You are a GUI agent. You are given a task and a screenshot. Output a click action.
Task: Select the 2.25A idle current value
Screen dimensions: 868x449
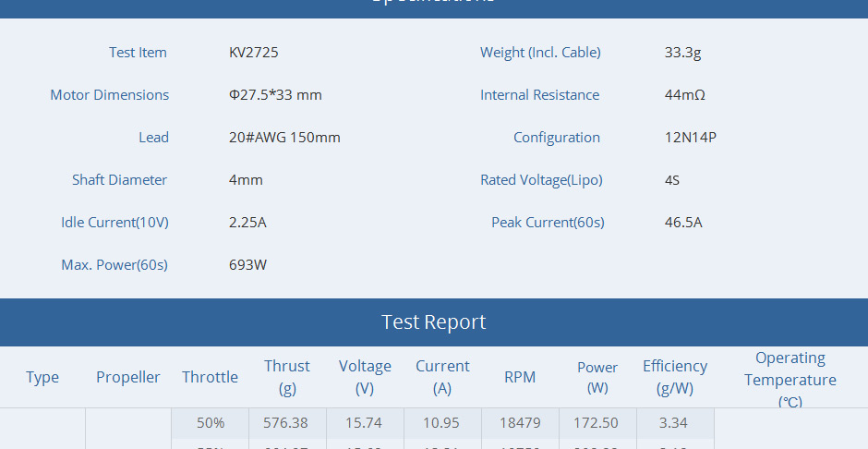[x=247, y=223]
